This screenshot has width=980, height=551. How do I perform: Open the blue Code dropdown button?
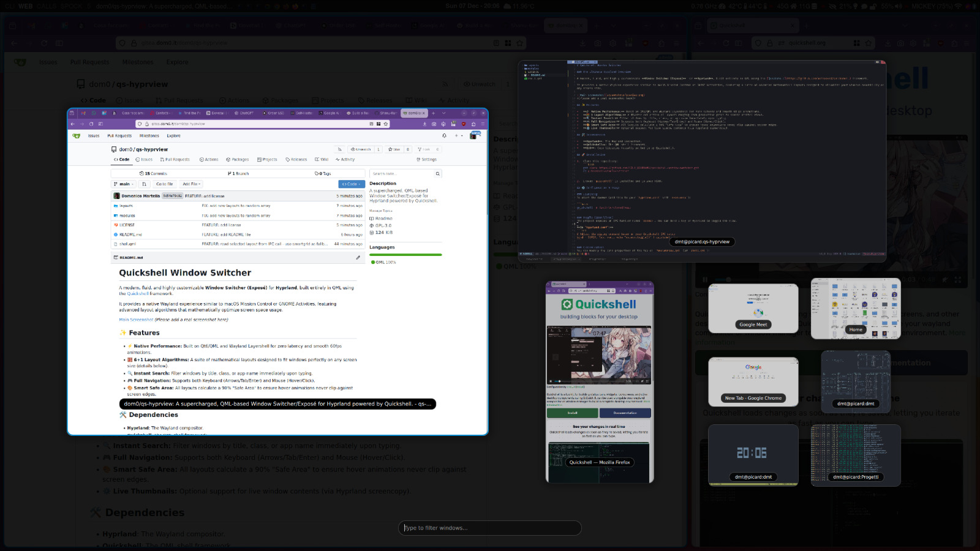(352, 184)
